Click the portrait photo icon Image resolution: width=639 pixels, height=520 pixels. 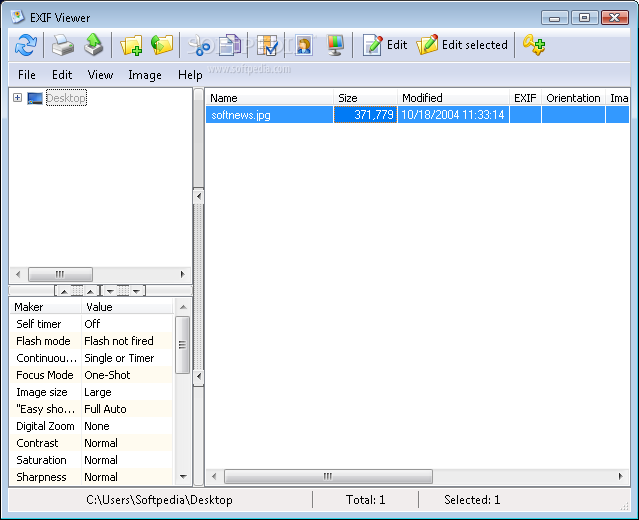pos(304,45)
